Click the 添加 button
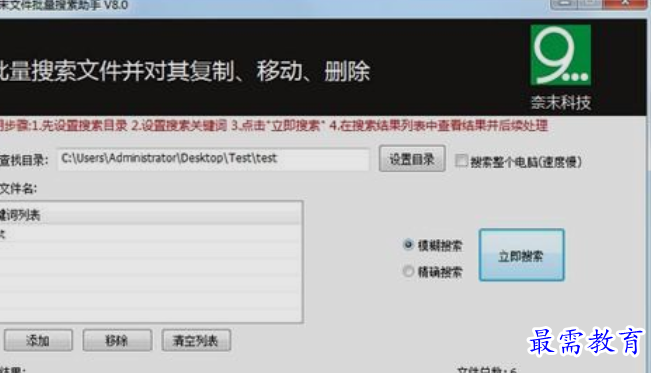The image size is (651, 373). [x=38, y=341]
